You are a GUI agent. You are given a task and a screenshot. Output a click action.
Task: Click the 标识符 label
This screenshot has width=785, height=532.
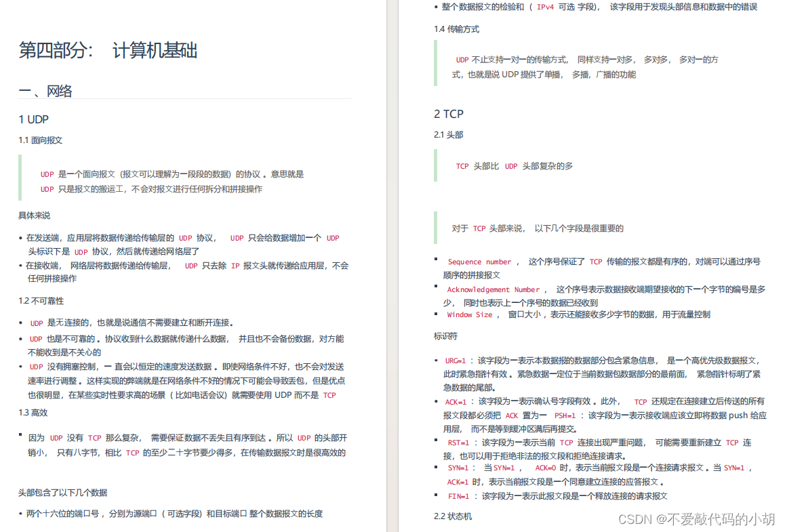click(x=445, y=336)
